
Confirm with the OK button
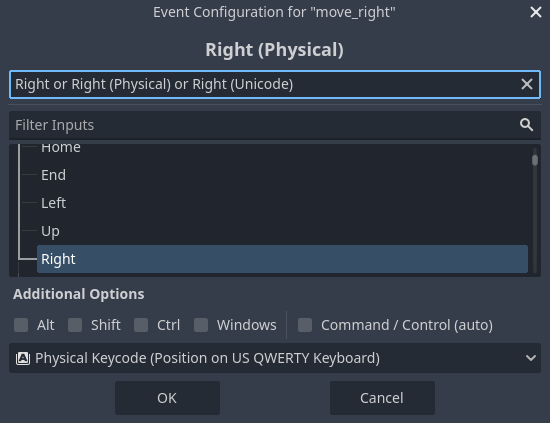point(167,398)
